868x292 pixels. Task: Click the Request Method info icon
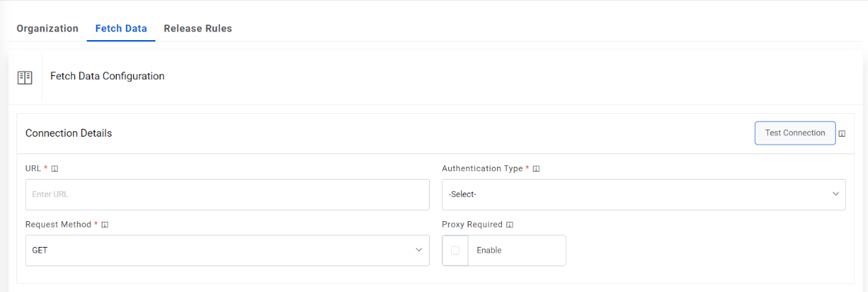coord(105,225)
